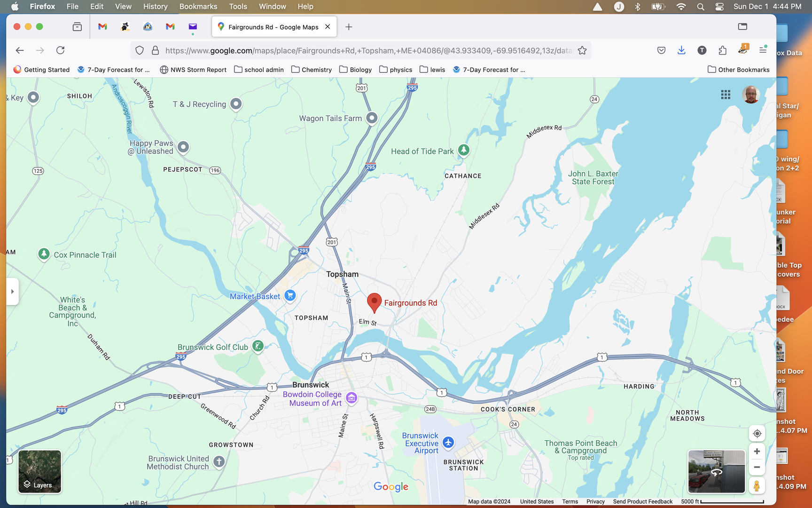The width and height of the screenshot is (812, 508).
Task: Open the Market Basket shopping marker
Action: (x=290, y=295)
